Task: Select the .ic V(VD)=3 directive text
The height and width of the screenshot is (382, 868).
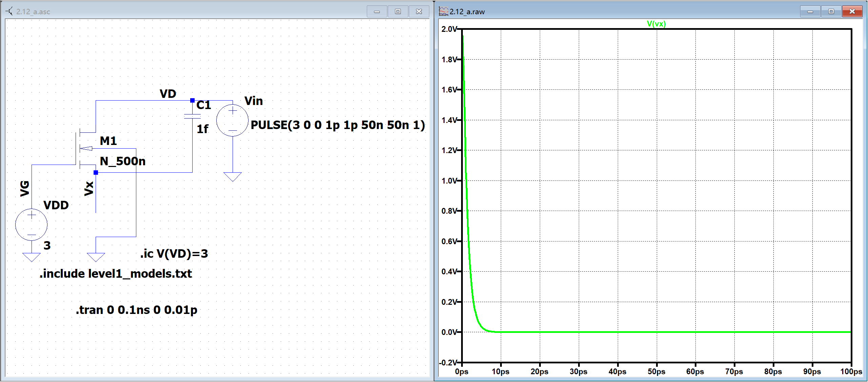Action: pos(174,253)
